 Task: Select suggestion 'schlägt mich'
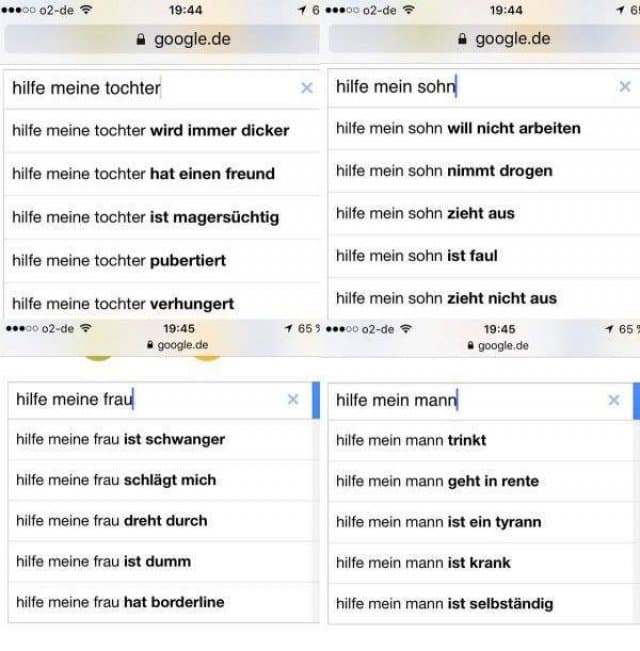click(160, 480)
